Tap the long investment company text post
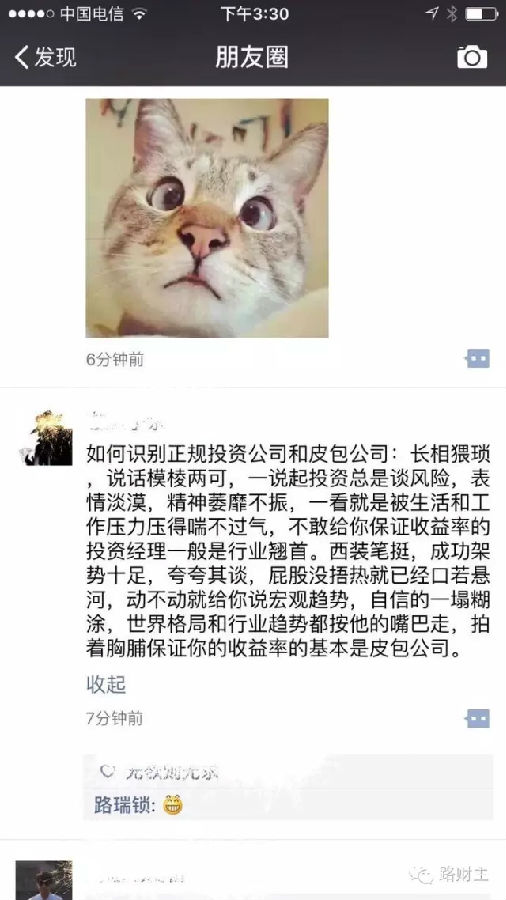Image resolution: width=506 pixels, height=900 pixels. [289, 551]
